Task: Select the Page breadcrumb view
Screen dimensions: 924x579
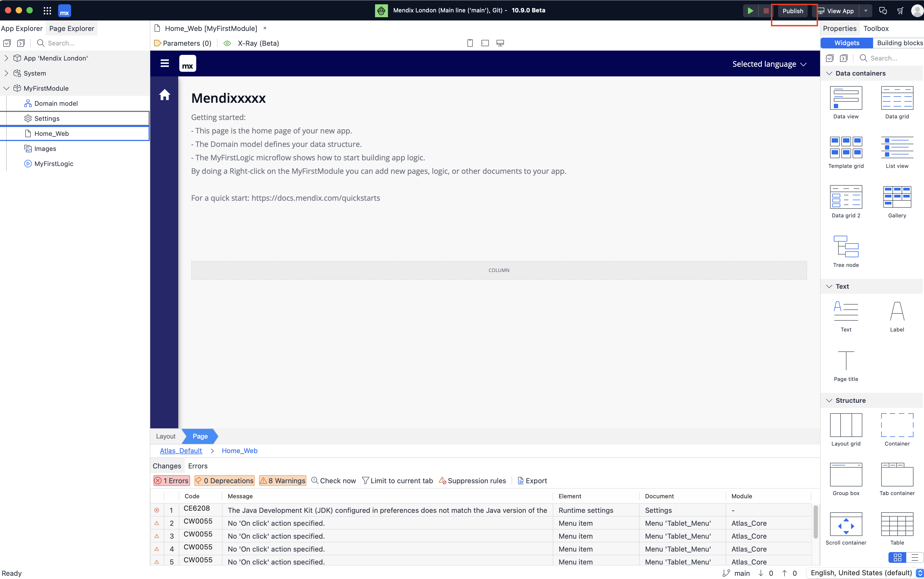Action: pos(200,436)
